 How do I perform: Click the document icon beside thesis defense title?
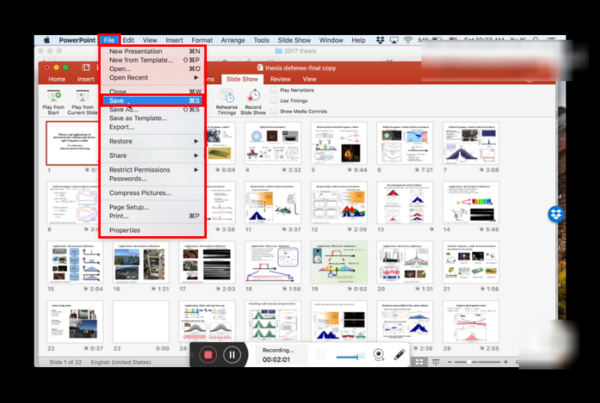click(x=260, y=68)
